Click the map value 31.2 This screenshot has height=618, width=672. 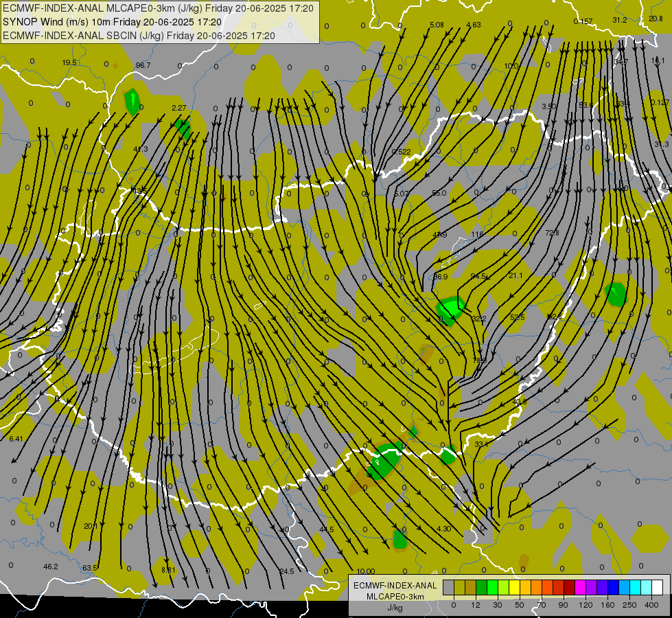[620, 20]
